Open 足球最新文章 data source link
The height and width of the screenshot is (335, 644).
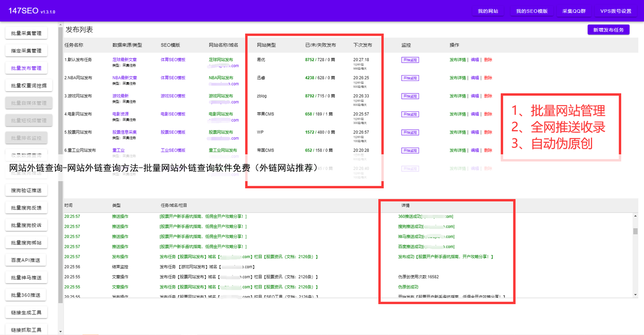[x=124, y=59]
